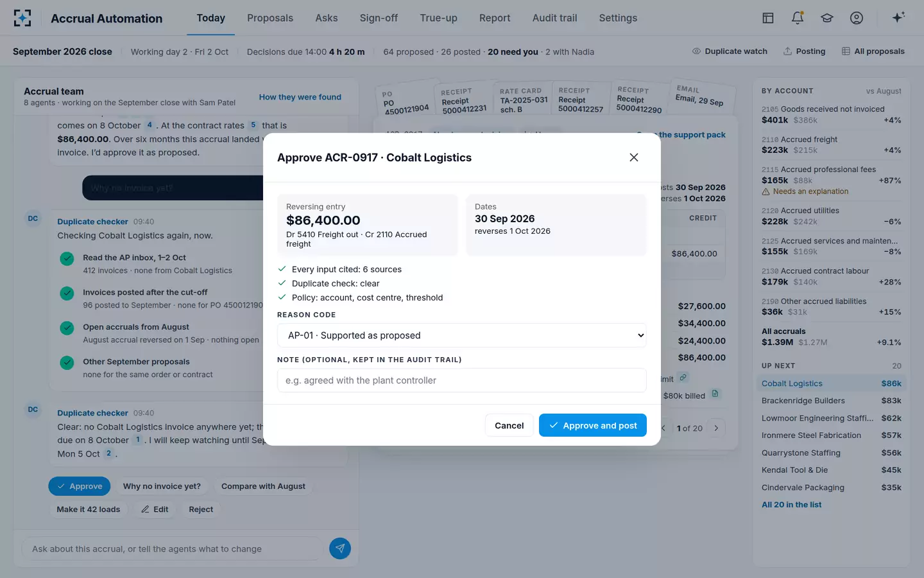Screen dimensions: 924x578
Task: Click the 'Needs an explanation' warning
Action: 805,191
